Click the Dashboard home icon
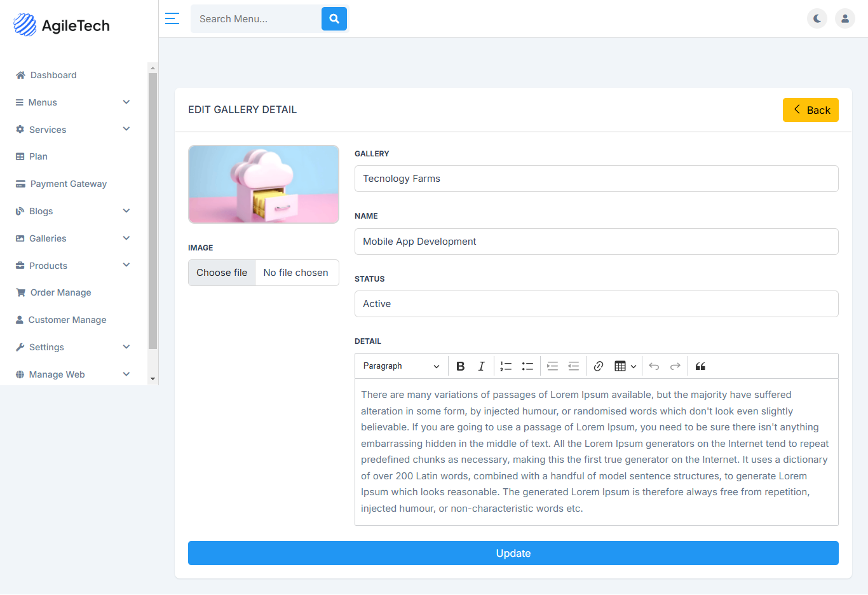The width and height of the screenshot is (868, 595). (x=20, y=75)
